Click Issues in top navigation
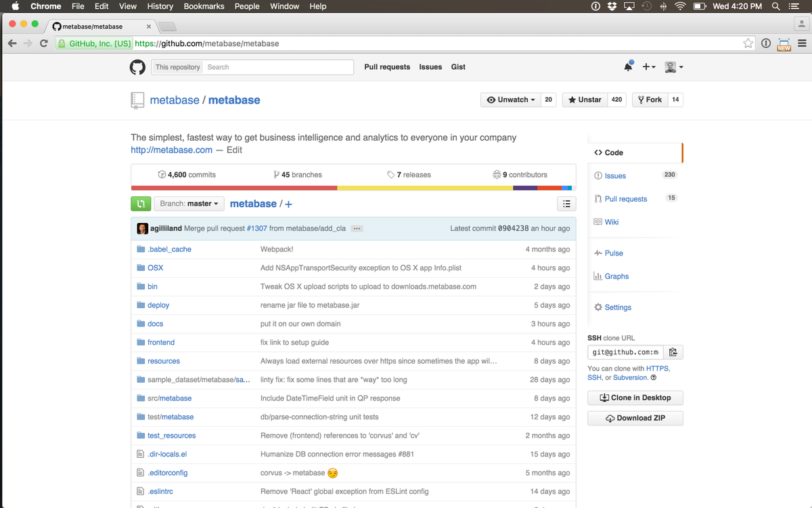812x508 pixels. tap(430, 67)
